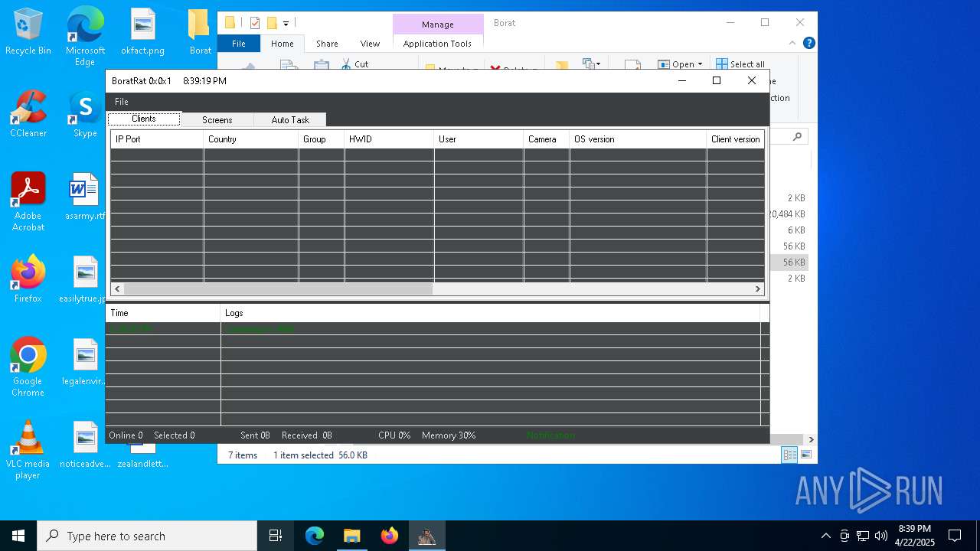Sort by Country column header
This screenshot has height=551, width=980.
251,139
